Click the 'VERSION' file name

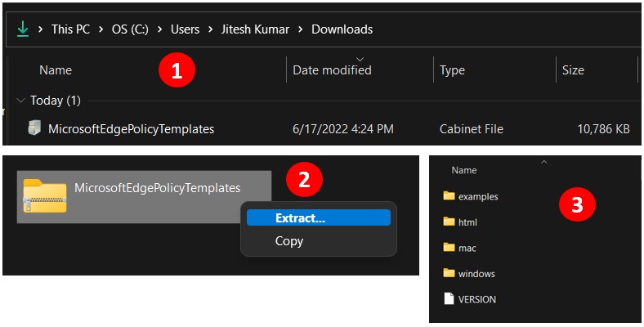(477, 299)
